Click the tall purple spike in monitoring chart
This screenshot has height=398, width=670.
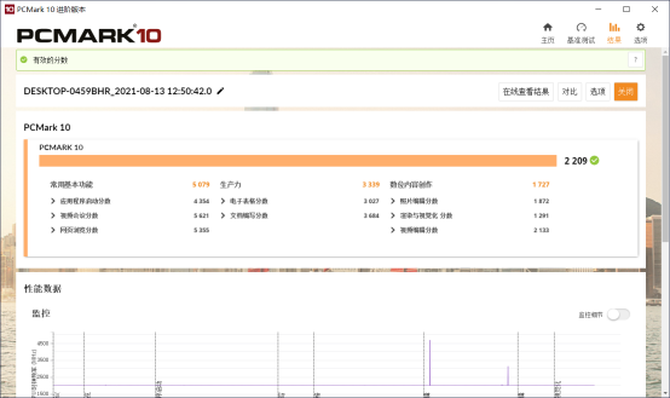(x=430, y=363)
